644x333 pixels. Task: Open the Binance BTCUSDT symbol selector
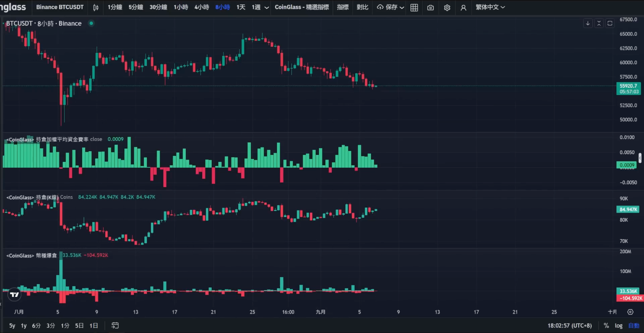point(60,7)
